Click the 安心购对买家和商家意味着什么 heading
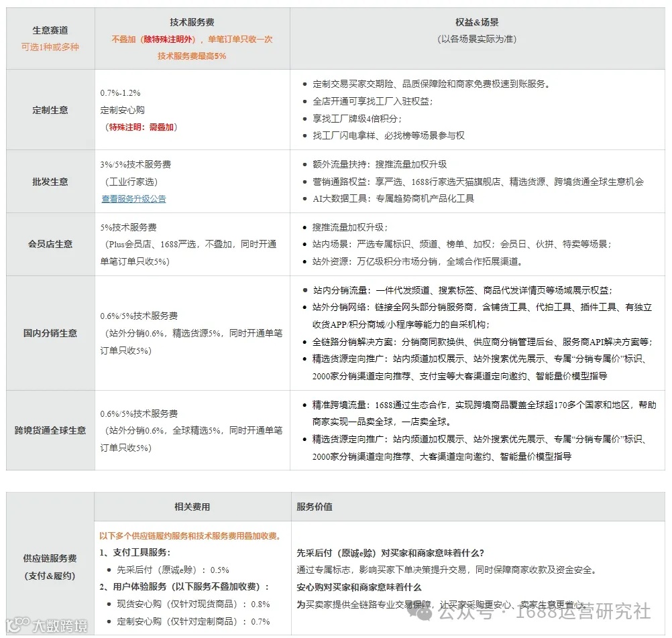This screenshot has height=638, width=672. [x=359, y=588]
